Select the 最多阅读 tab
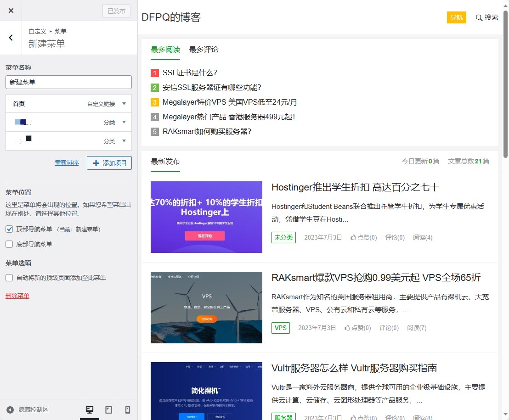 point(165,50)
